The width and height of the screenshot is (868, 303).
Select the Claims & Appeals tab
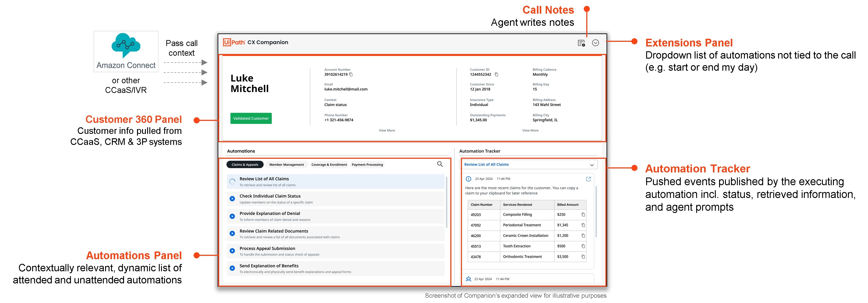coord(245,165)
